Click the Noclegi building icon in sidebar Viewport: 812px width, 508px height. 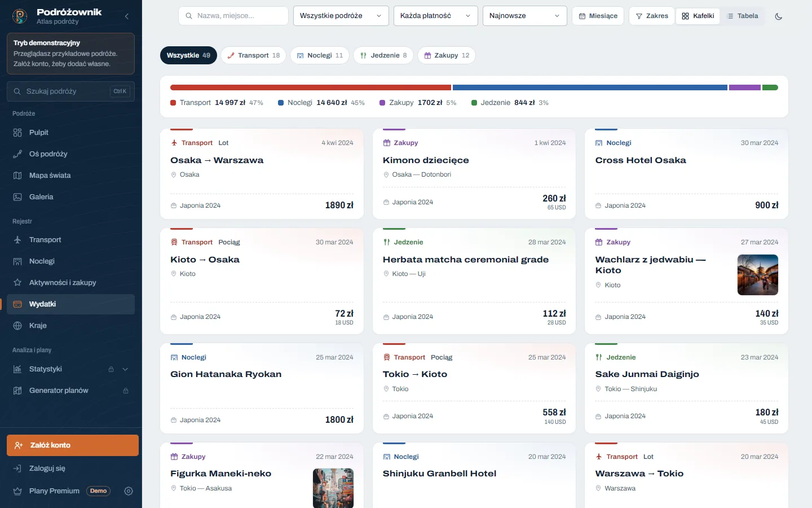(x=17, y=261)
